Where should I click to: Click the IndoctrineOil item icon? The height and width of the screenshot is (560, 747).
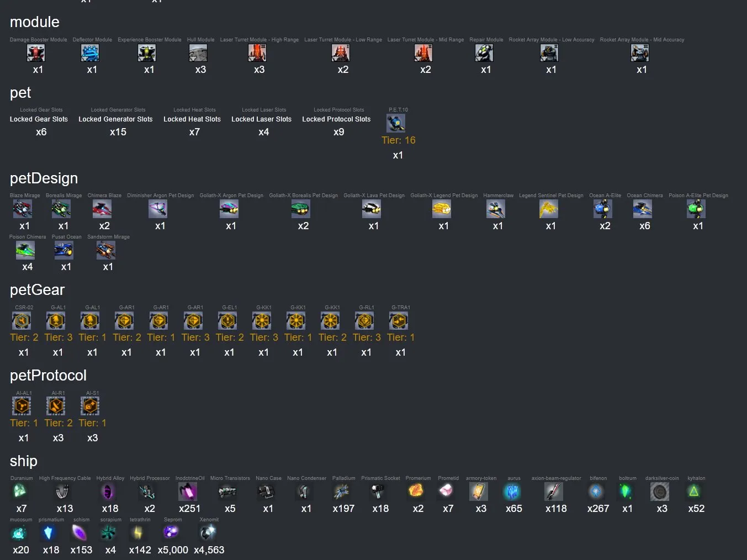point(188,492)
